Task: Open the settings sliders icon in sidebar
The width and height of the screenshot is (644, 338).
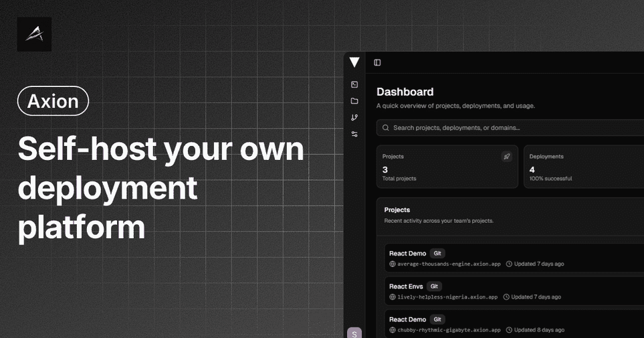Action: coord(354,134)
